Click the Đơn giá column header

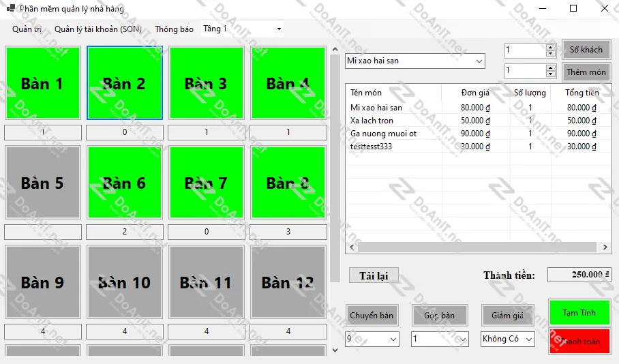pyautogui.click(x=475, y=93)
